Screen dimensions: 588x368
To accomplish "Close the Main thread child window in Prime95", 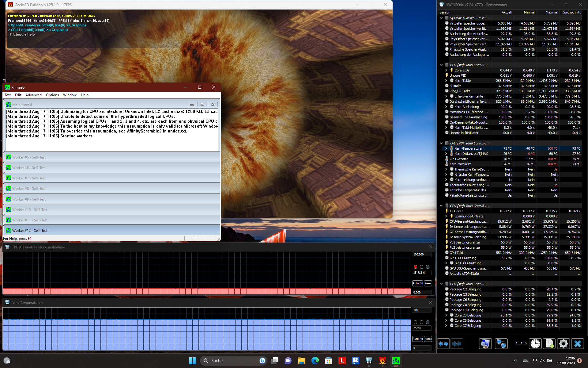I will tap(213, 105).
